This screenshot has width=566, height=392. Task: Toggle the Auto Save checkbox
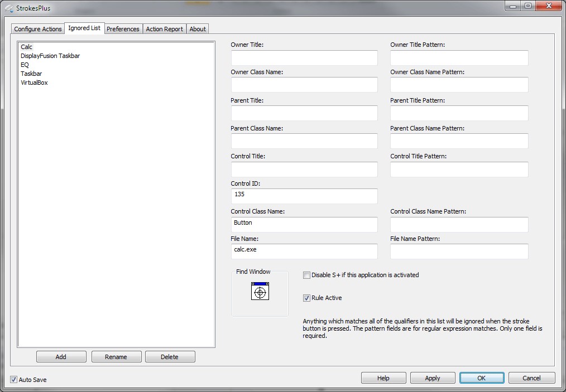tap(13, 380)
